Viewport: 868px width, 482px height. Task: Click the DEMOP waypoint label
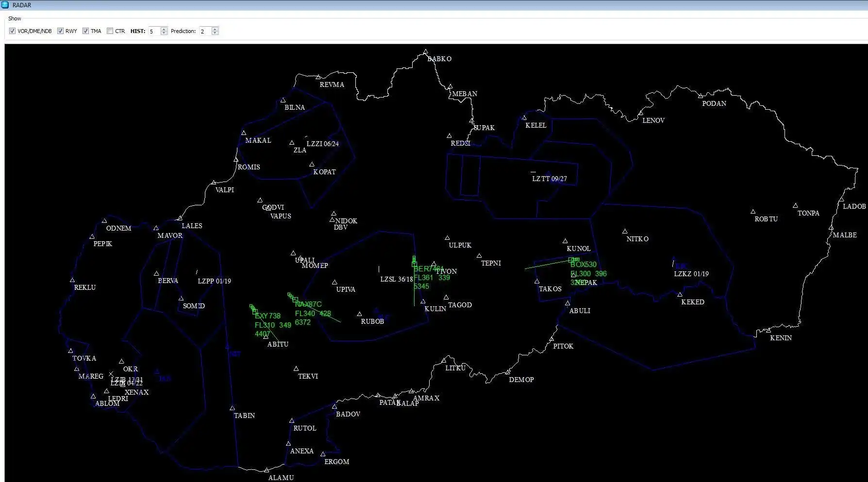click(x=521, y=380)
